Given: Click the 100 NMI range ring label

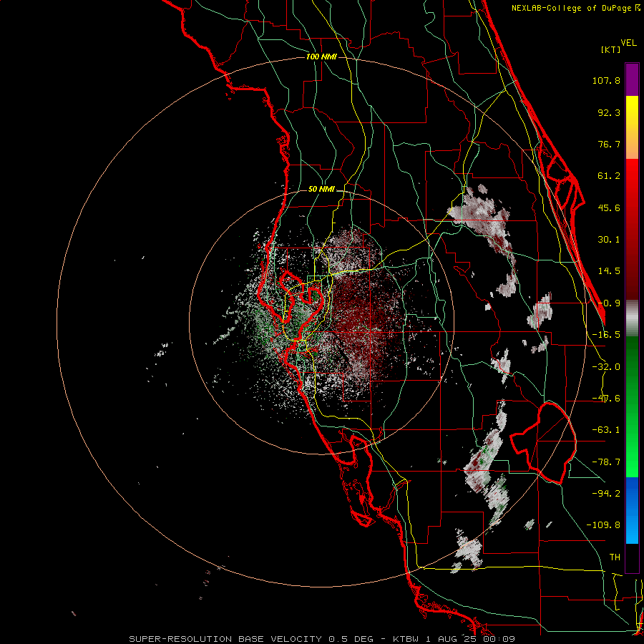Looking at the screenshot, I should tap(321, 57).
